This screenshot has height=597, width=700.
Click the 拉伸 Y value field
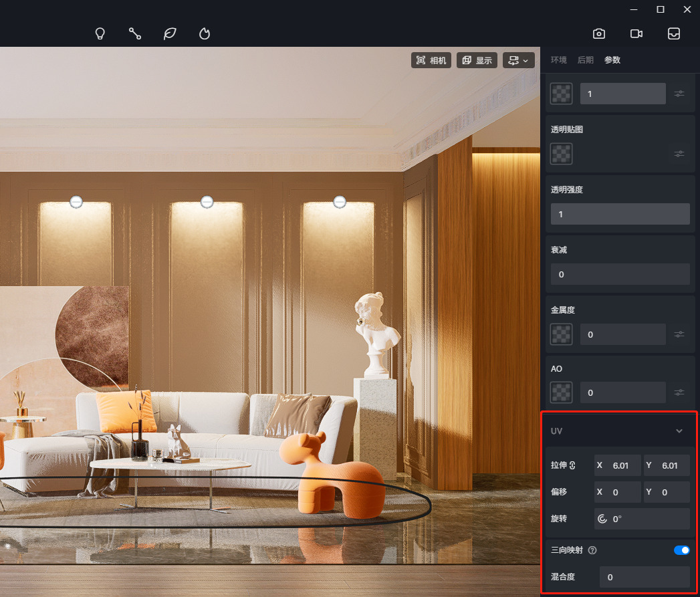pyautogui.click(x=667, y=465)
